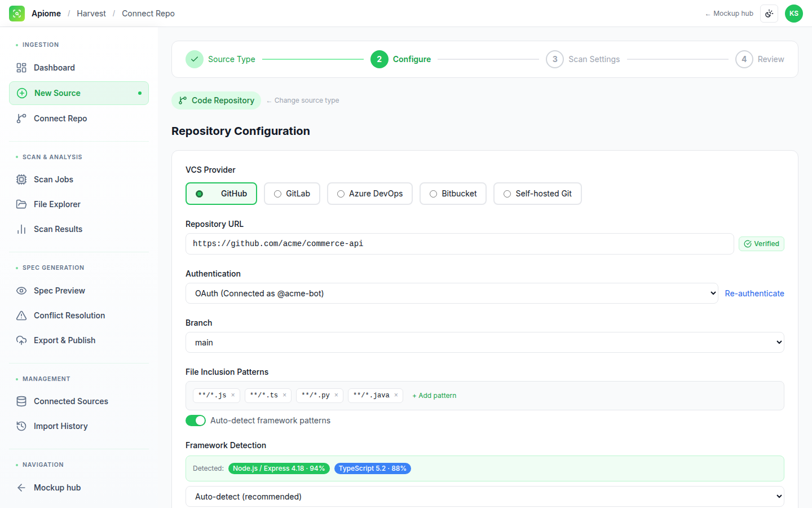
Task: Remove the **/*.js pattern
Action: (x=233, y=395)
